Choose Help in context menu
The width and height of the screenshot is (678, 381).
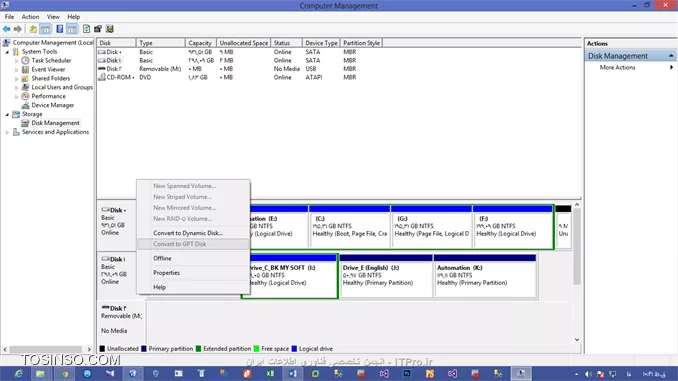(x=193, y=287)
